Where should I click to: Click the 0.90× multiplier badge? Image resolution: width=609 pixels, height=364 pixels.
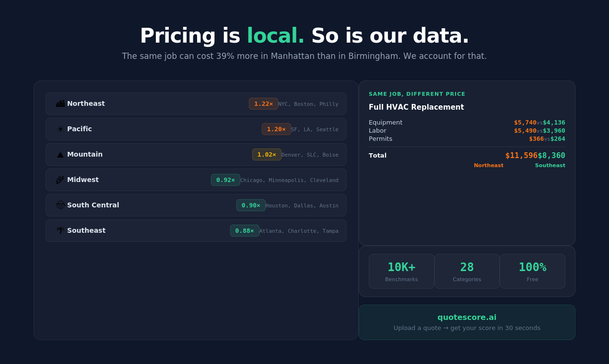[x=251, y=205]
